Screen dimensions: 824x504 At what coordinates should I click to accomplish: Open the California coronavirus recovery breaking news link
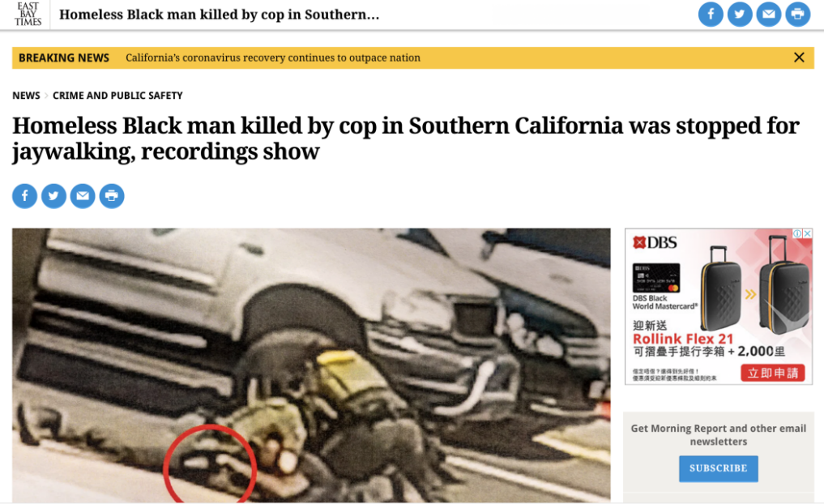click(x=273, y=58)
